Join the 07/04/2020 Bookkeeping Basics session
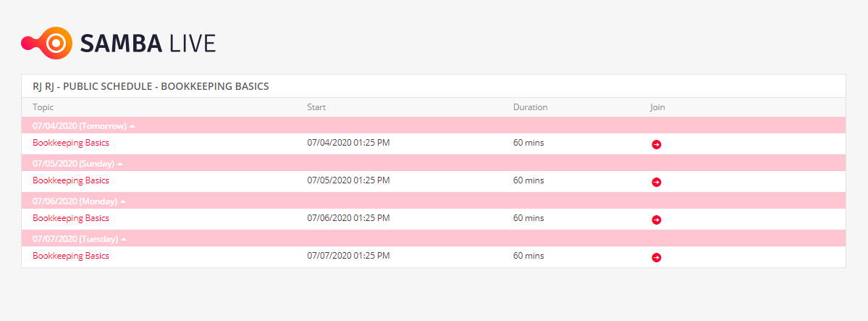 pyautogui.click(x=657, y=144)
